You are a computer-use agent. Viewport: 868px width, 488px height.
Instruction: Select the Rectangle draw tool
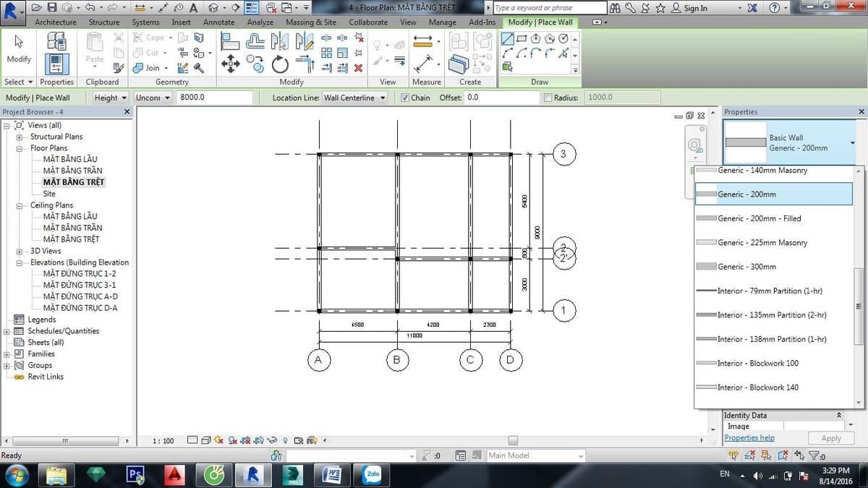522,39
